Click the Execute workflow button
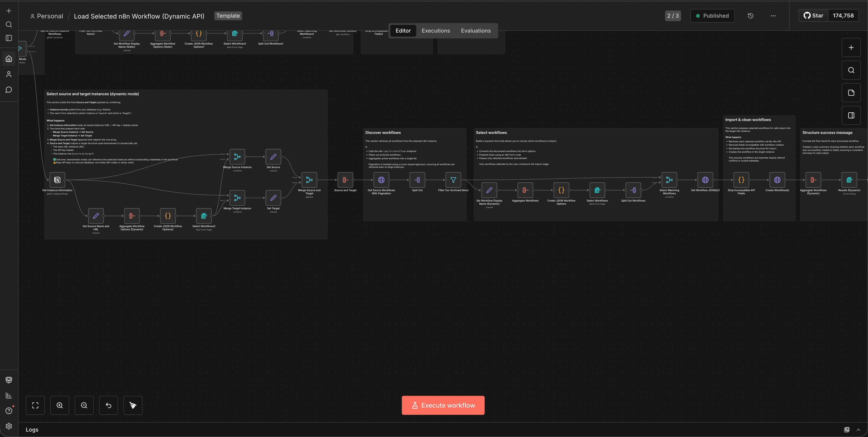The height and width of the screenshot is (437, 868). click(x=443, y=405)
